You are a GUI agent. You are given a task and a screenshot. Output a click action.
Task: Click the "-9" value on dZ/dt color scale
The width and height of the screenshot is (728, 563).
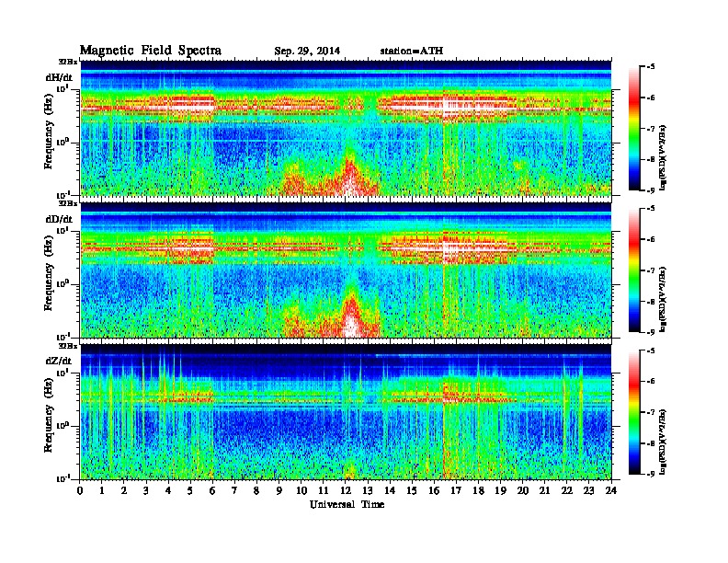(651, 474)
